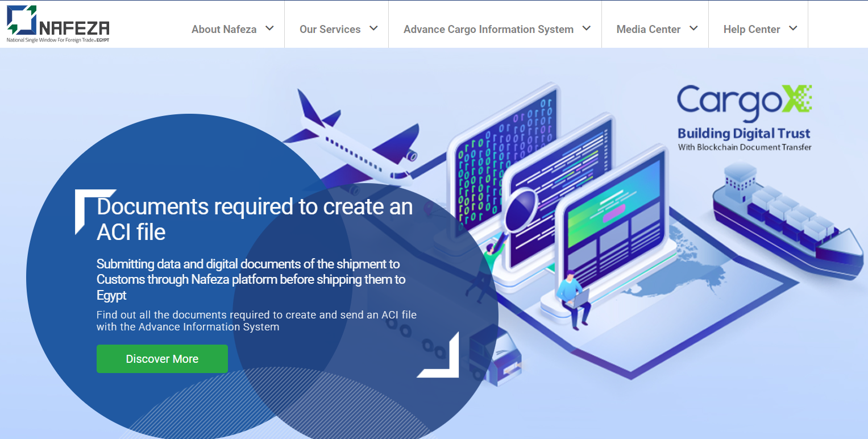The image size is (868, 439).
Task: Expand the Media Center dropdown arrow
Action: pyautogui.click(x=693, y=28)
